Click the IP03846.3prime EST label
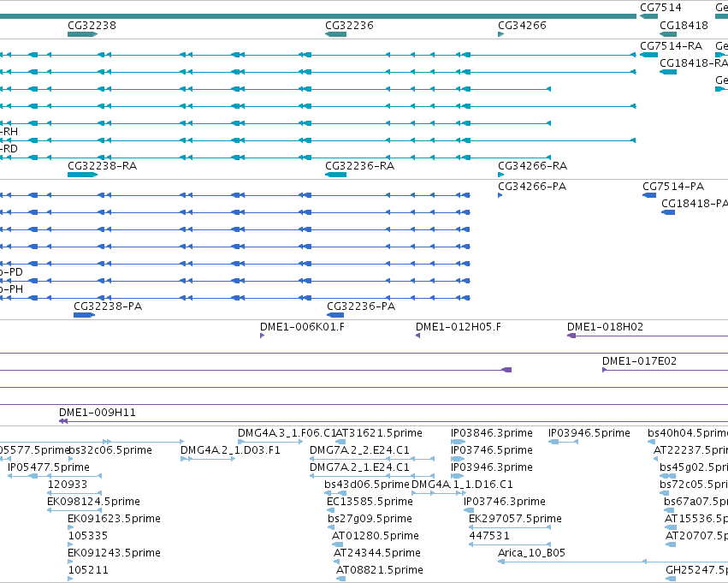This screenshot has height=583, width=728. coord(492,433)
